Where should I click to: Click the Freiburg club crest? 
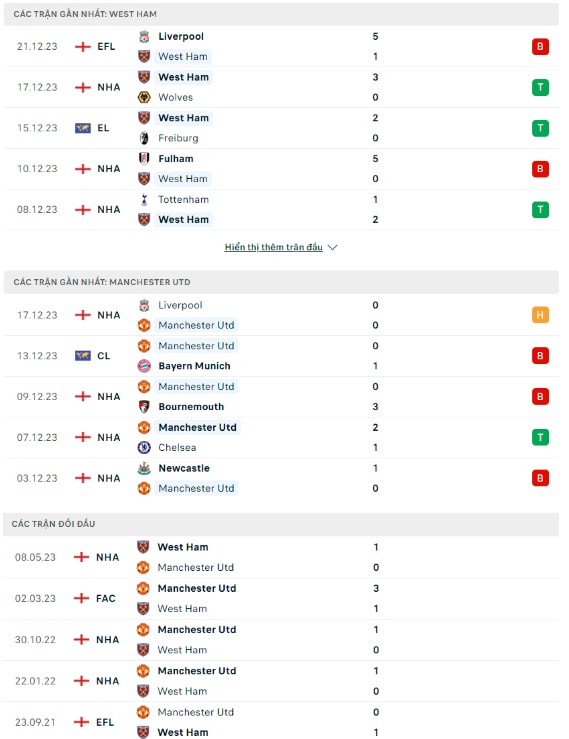[144, 138]
